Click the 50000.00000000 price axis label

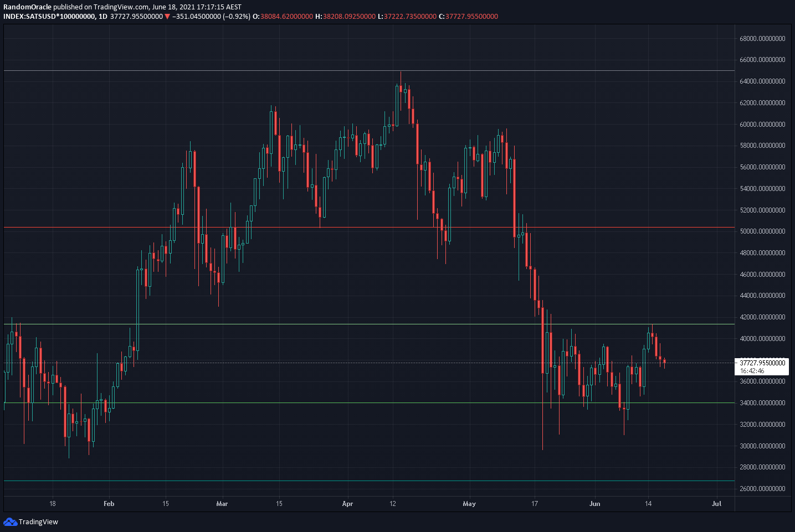(x=762, y=231)
